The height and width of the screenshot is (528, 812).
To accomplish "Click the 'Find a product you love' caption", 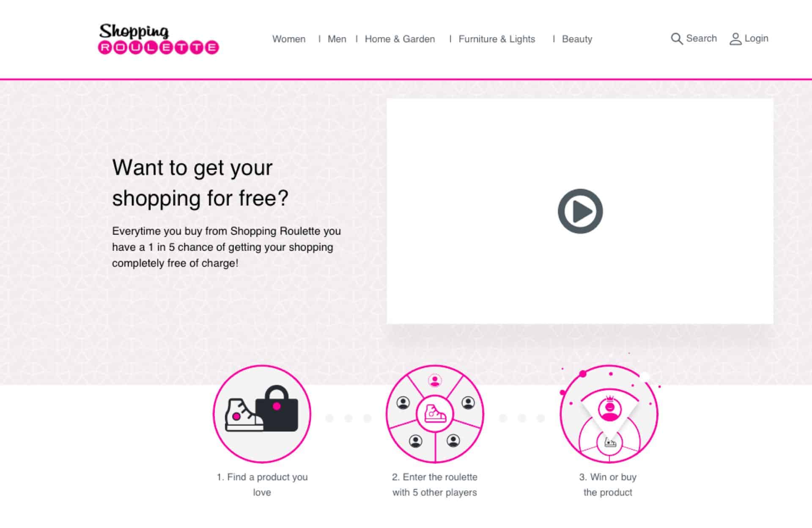I will click(x=262, y=485).
